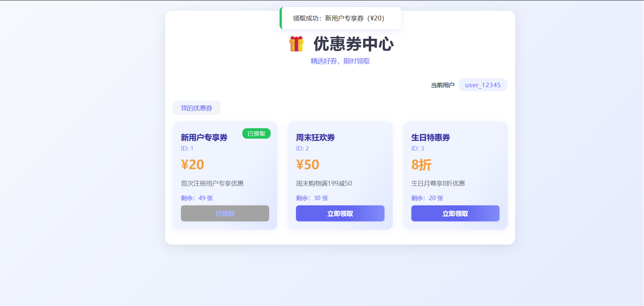Image resolution: width=644 pixels, height=306 pixels.
Task: Click the text 生日月尊享8折优惠
Action: point(438,183)
